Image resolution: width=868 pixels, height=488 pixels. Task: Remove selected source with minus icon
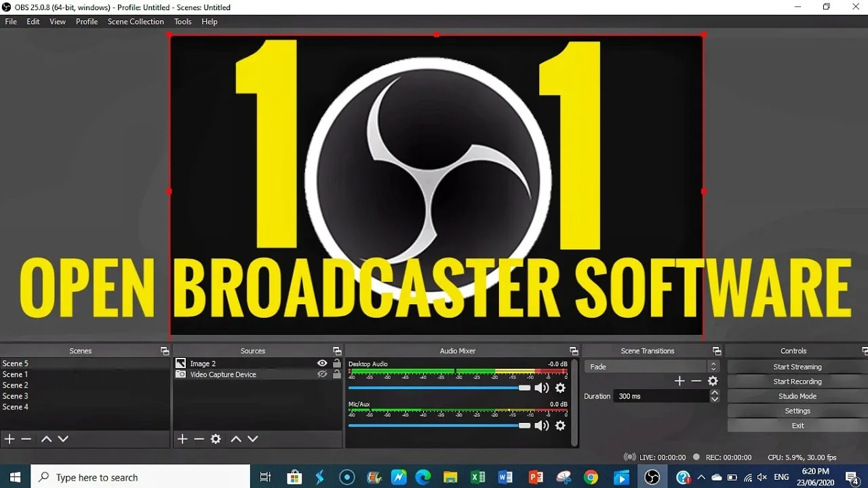[x=199, y=439]
